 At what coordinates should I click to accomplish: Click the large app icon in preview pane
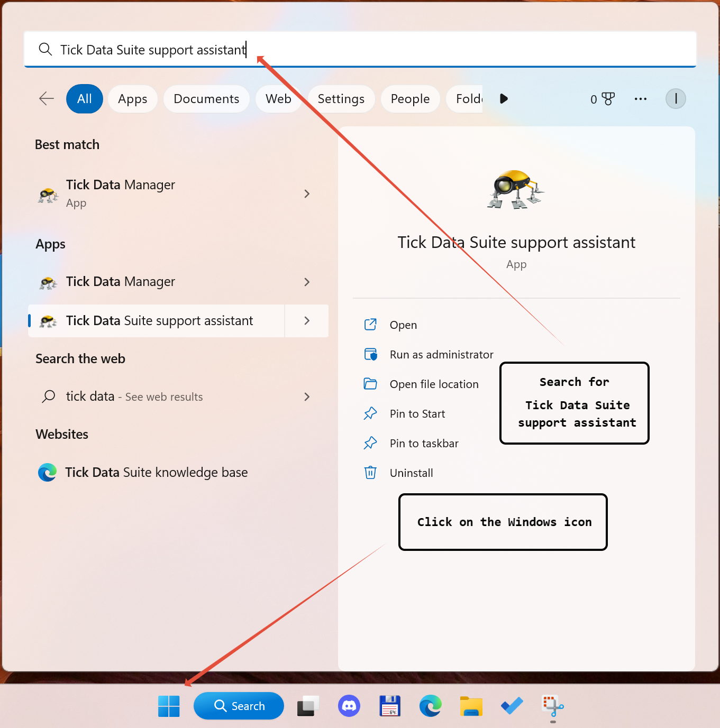click(x=516, y=189)
